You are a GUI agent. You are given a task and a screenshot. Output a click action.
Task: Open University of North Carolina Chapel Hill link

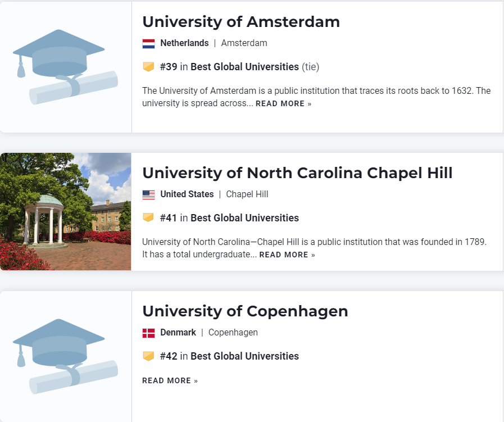[x=297, y=173]
